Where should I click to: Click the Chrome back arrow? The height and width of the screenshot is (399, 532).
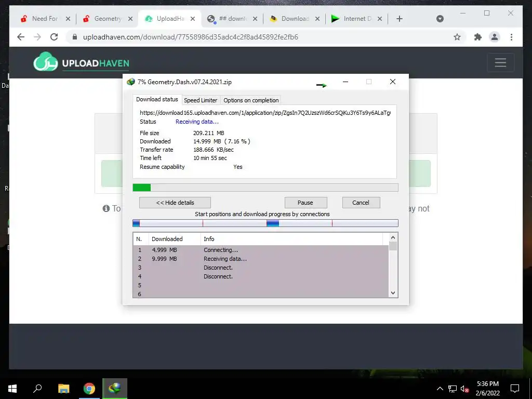(21, 37)
